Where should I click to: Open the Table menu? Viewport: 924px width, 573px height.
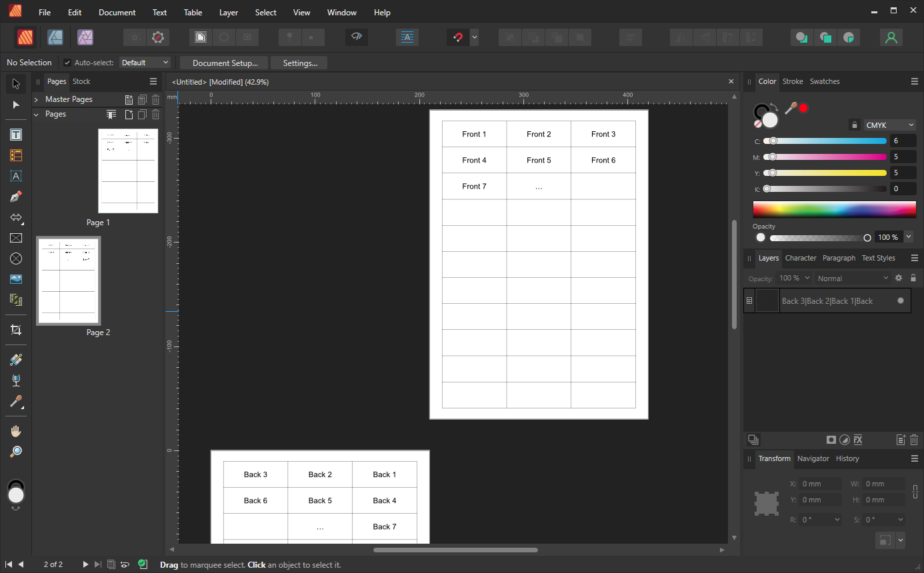193,13
